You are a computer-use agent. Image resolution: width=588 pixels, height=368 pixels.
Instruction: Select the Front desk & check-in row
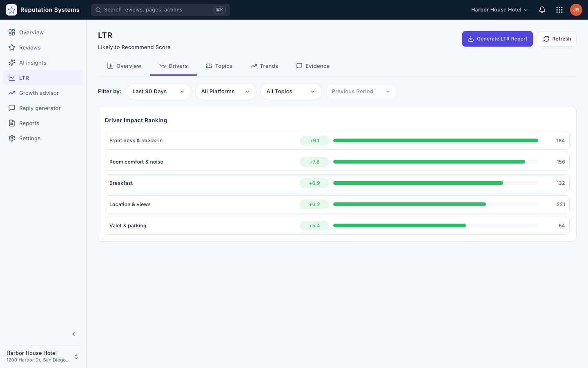(x=337, y=141)
